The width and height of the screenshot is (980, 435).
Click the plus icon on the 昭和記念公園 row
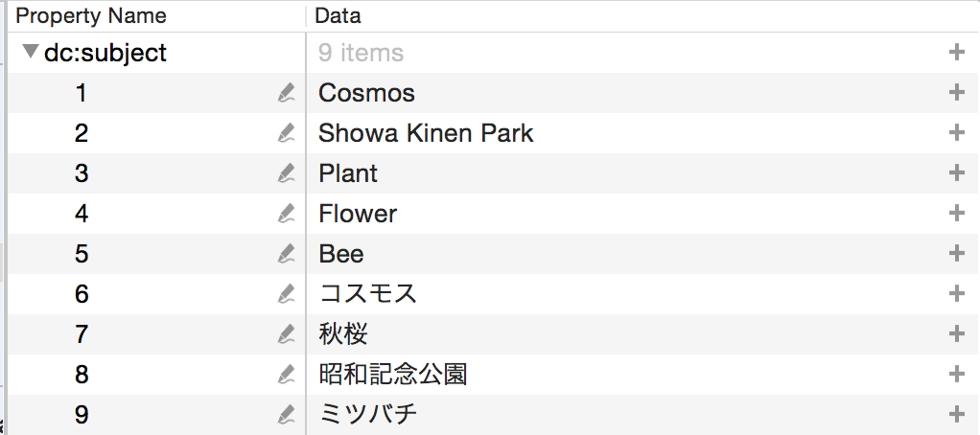(955, 375)
